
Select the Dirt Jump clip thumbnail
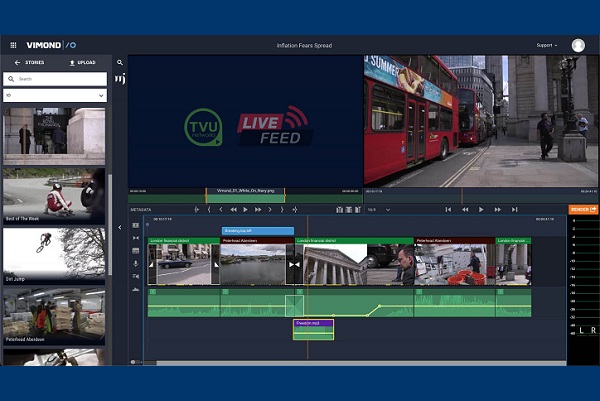[54, 256]
